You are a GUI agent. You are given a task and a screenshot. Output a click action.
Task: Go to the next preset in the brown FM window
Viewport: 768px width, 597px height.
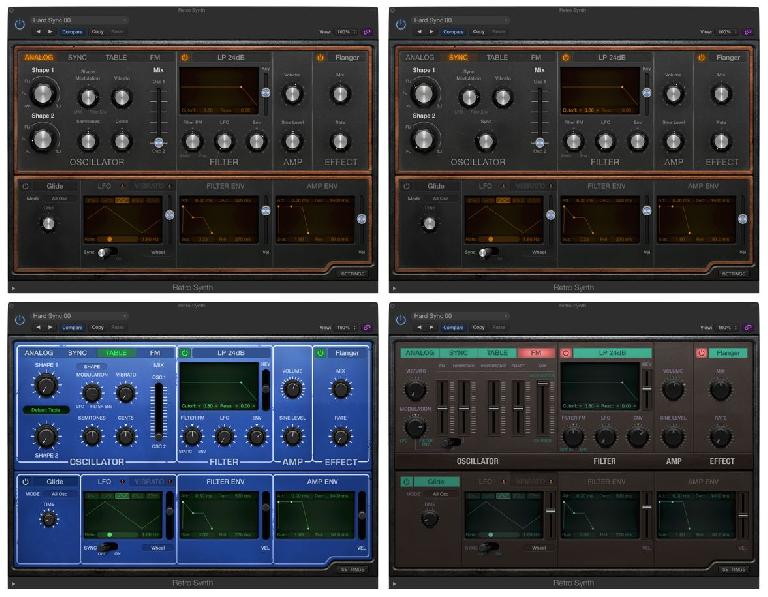point(431,327)
